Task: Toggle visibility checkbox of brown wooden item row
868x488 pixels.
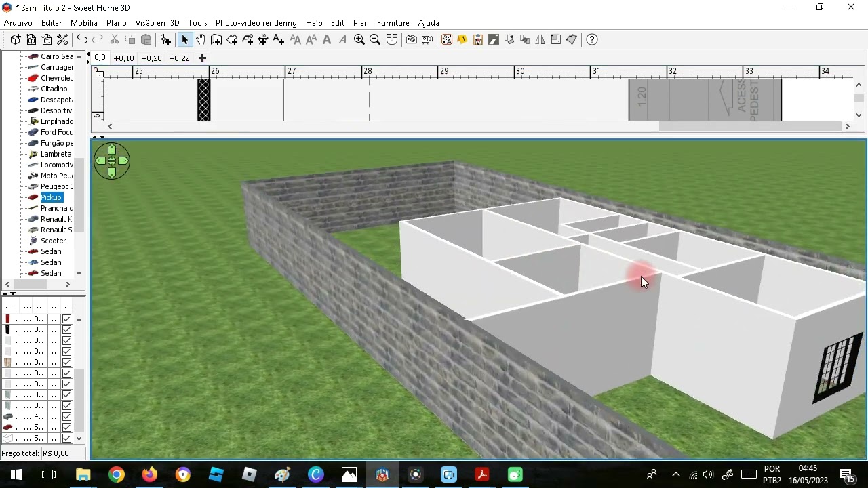Action: click(x=67, y=363)
